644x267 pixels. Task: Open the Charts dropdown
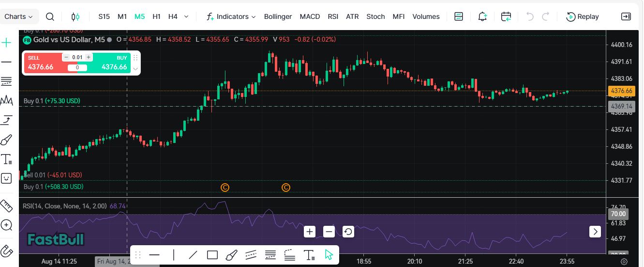point(18,16)
